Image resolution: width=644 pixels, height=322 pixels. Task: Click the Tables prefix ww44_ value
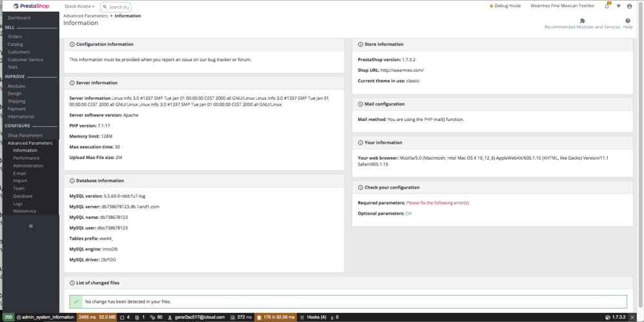coord(106,239)
